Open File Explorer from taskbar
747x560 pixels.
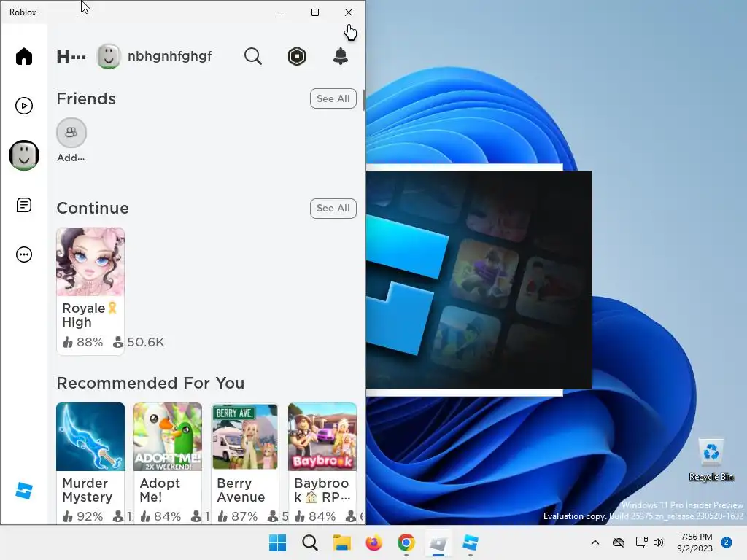point(341,542)
